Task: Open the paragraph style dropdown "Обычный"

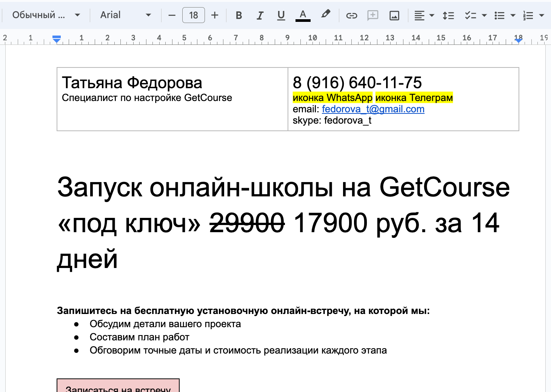Action: click(46, 15)
